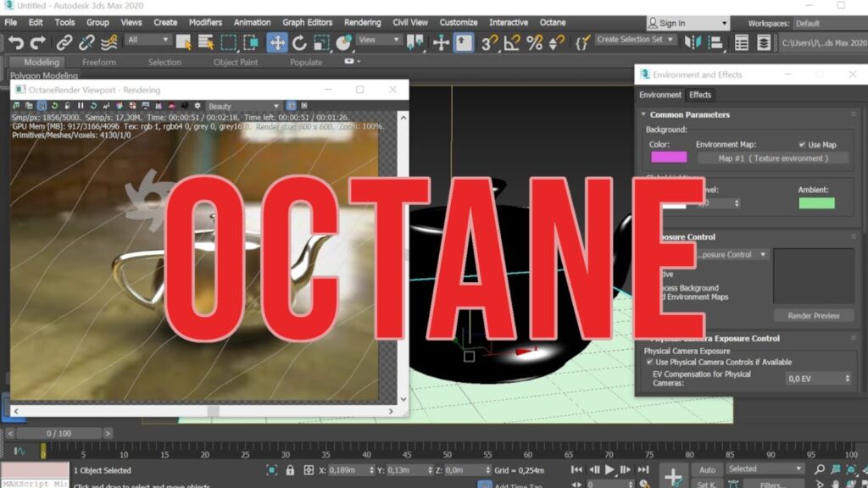Activate the Select and Link tool
This screenshot has height=488, width=868.
click(x=64, y=42)
